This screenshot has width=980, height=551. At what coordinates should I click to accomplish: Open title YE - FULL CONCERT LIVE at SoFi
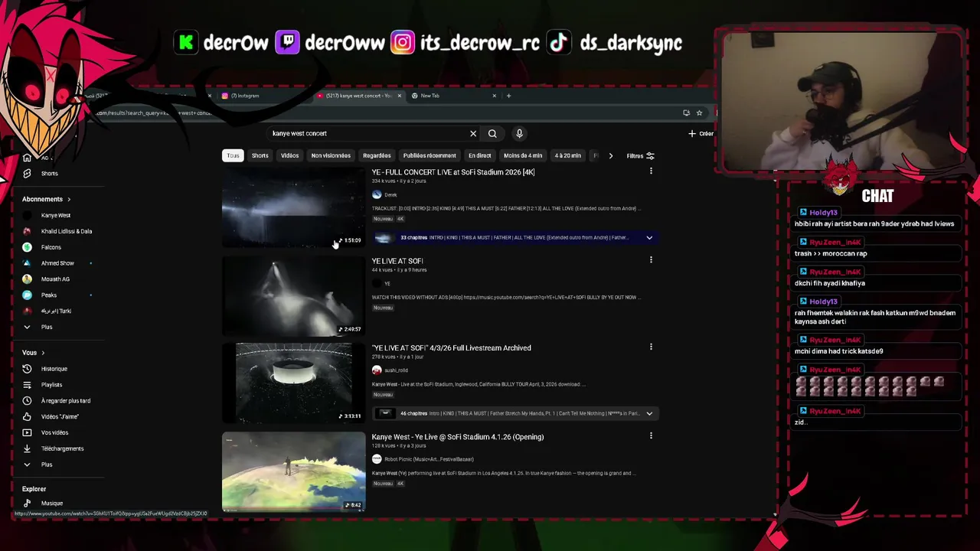click(453, 172)
